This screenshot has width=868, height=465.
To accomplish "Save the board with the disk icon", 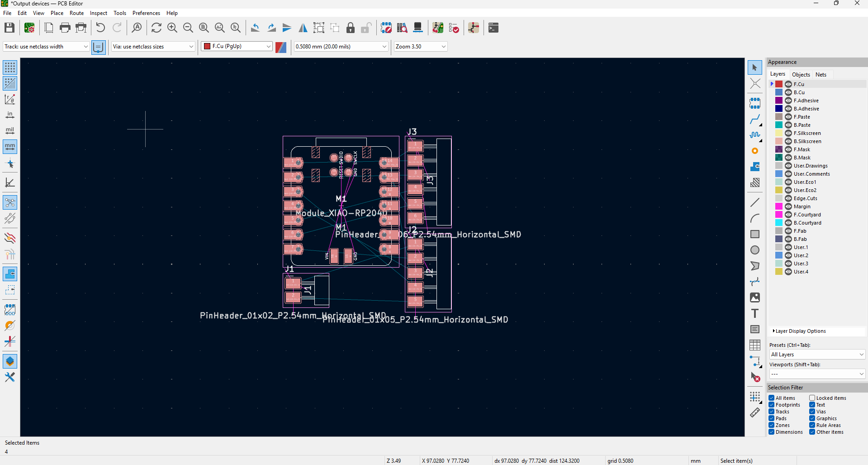I will [x=9, y=28].
